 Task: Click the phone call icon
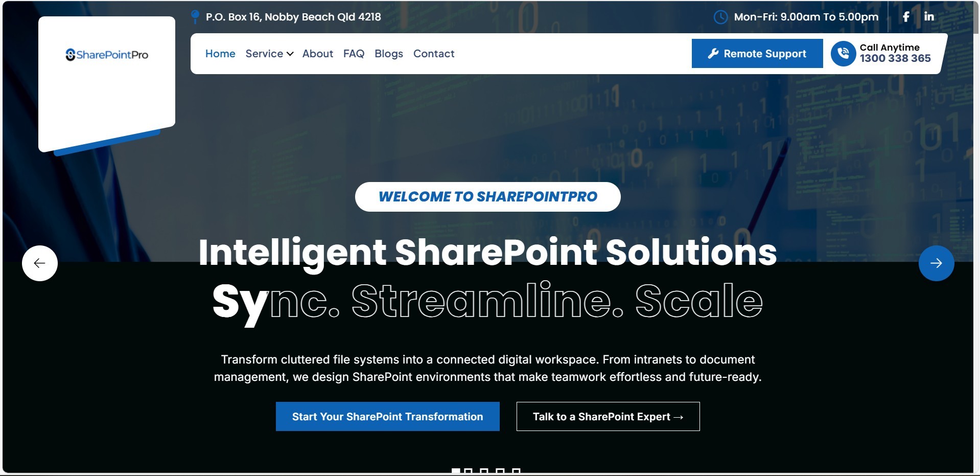point(843,53)
